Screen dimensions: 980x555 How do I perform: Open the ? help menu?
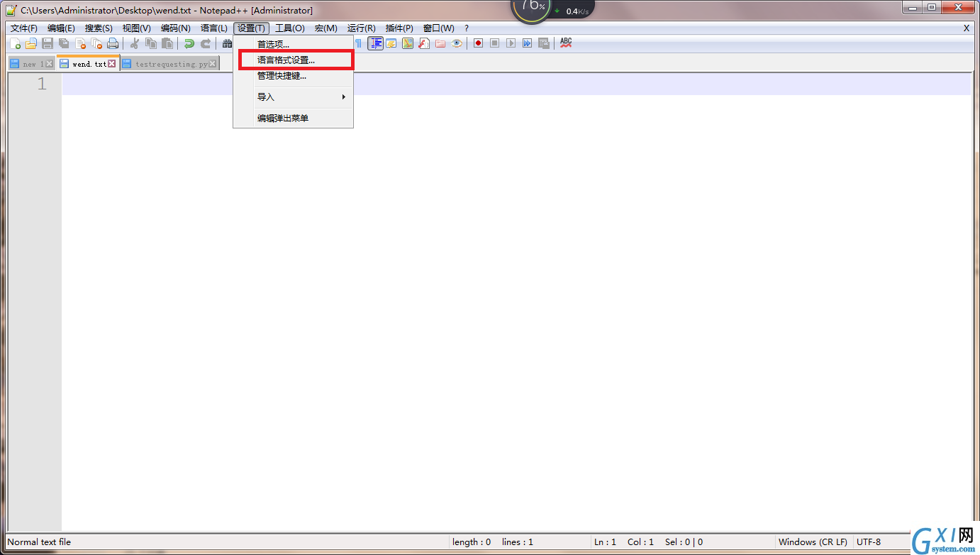466,28
